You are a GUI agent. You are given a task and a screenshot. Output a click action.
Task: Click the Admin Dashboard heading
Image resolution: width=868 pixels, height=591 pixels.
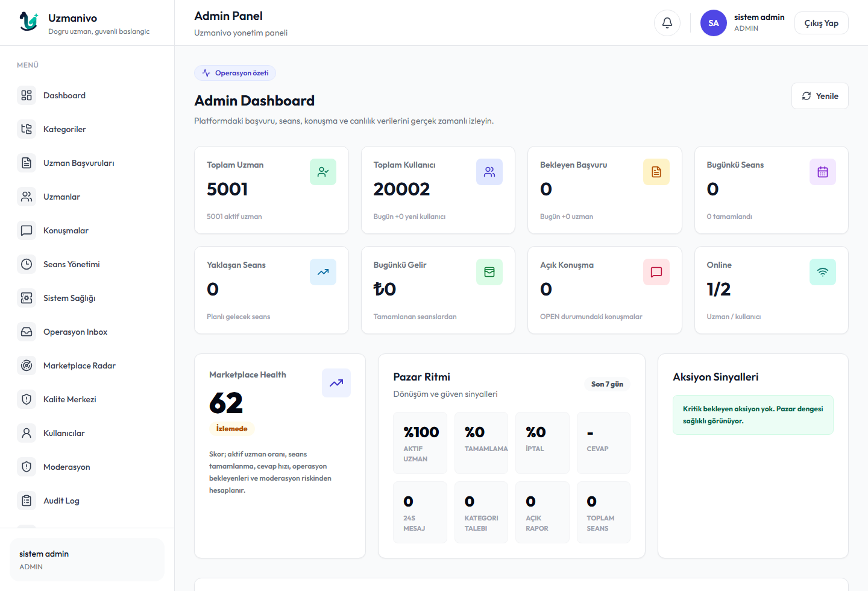(254, 101)
